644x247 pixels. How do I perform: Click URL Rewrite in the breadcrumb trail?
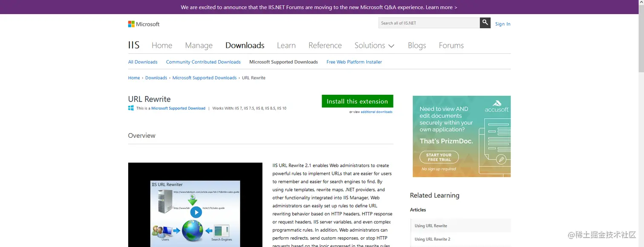click(x=254, y=78)
